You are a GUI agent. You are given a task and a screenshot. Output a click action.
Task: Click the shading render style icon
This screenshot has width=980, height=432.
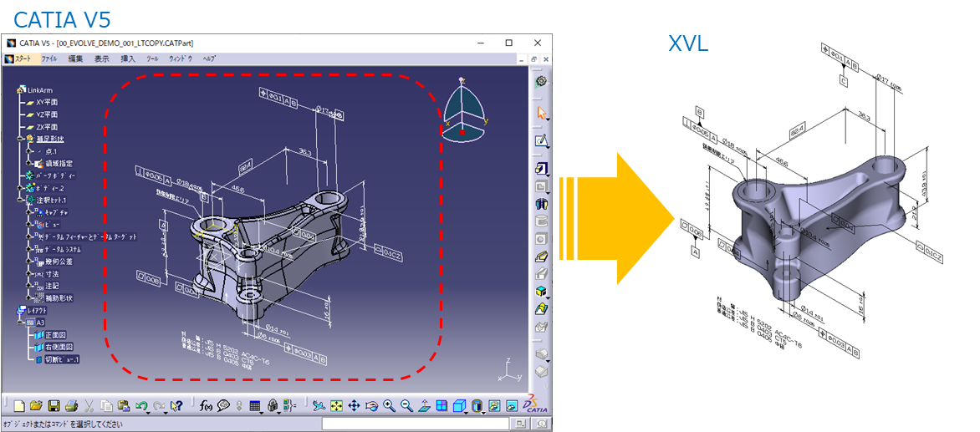477,406
